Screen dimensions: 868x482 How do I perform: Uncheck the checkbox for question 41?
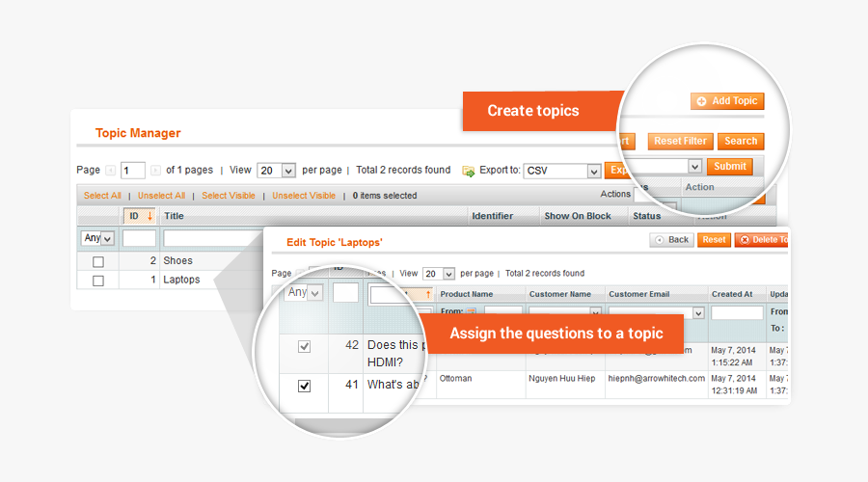304,386
